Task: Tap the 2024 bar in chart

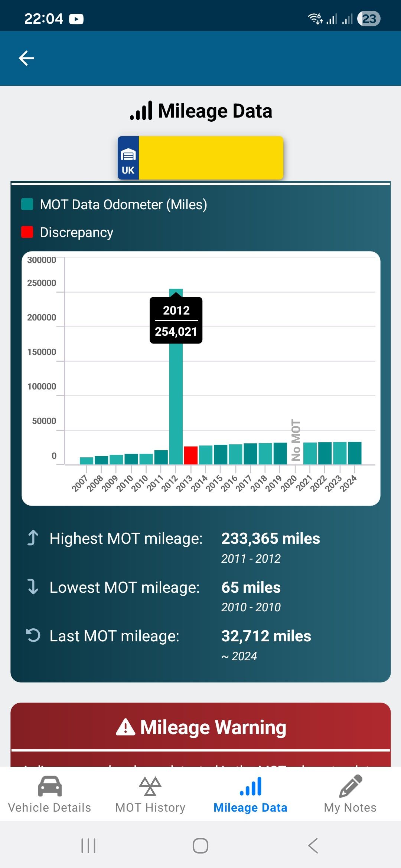Action: point(355,453)
